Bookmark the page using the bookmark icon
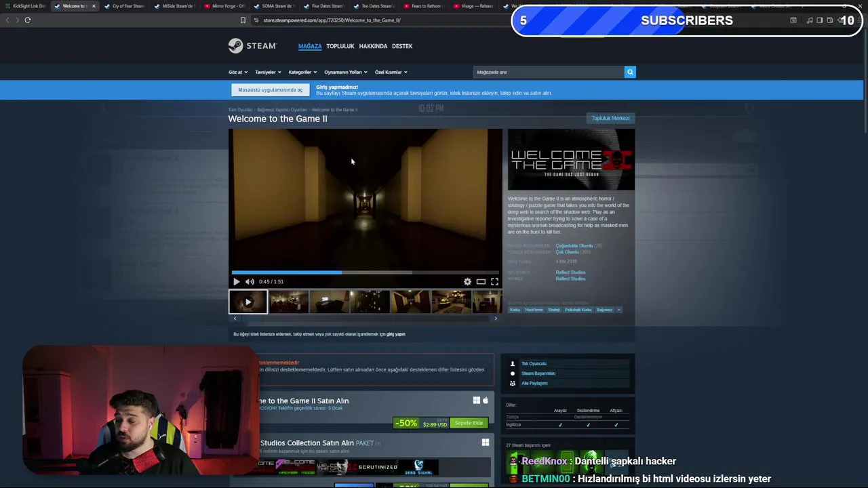This screenshot has width=868, height=488. [243, 20]
